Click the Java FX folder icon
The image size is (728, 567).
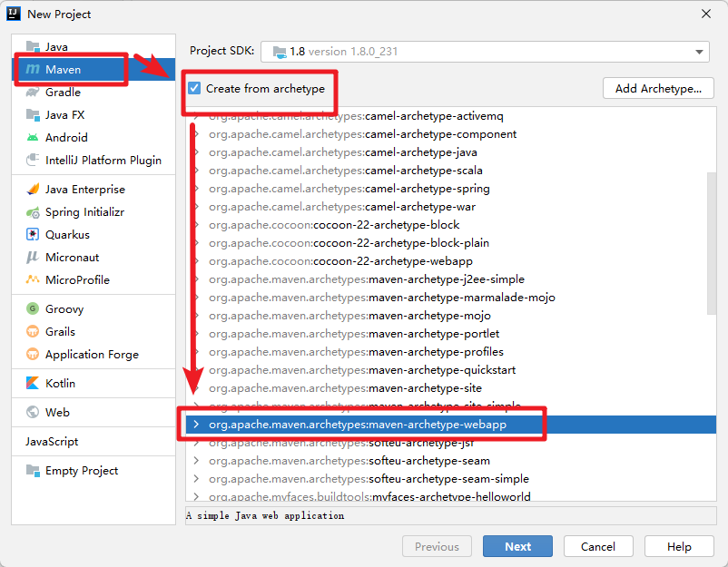33,114
